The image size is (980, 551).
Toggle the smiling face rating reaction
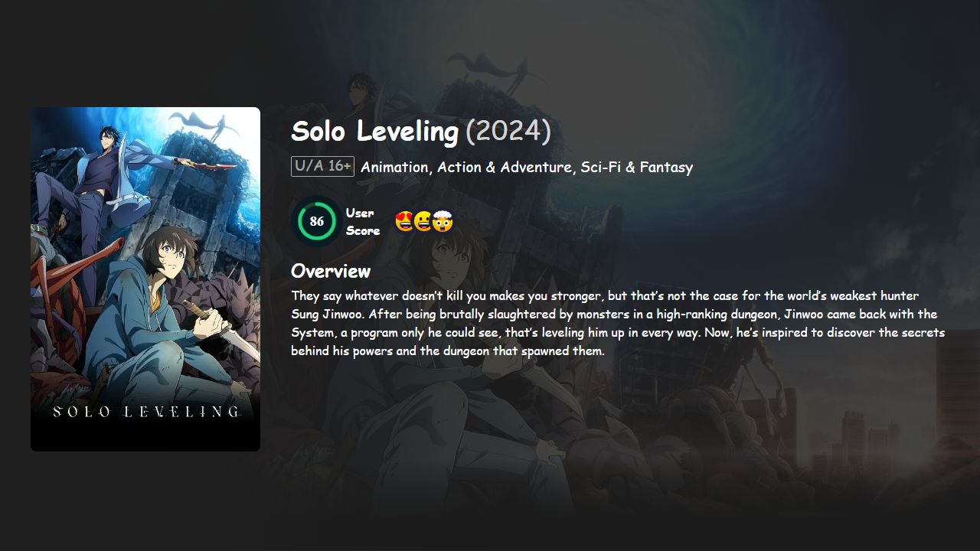424,222
